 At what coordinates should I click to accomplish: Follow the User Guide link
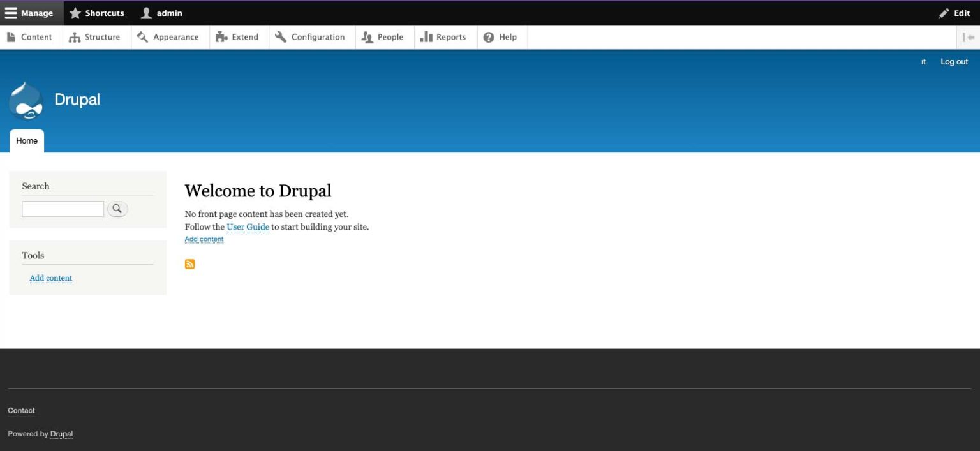coord(248,226)
